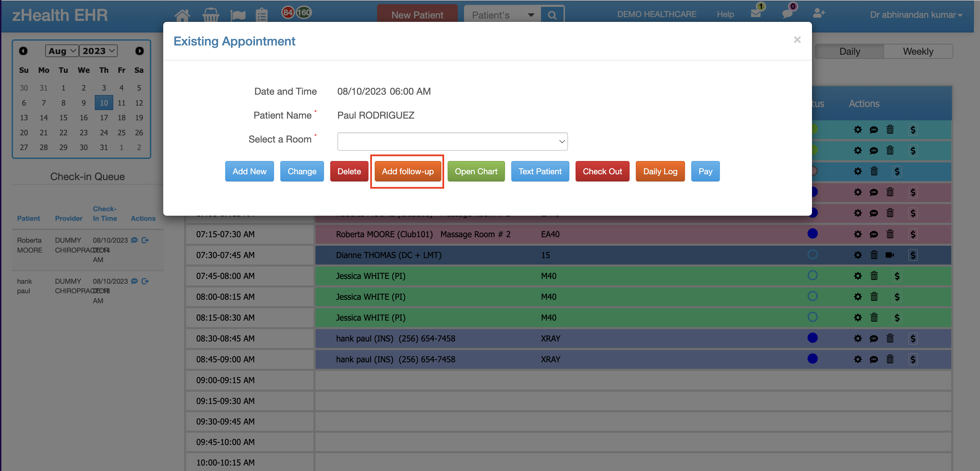Screen dimensions: 980x471
Task: Toggle status dot on 08:45 hank paul row
Action: point(812,359)
